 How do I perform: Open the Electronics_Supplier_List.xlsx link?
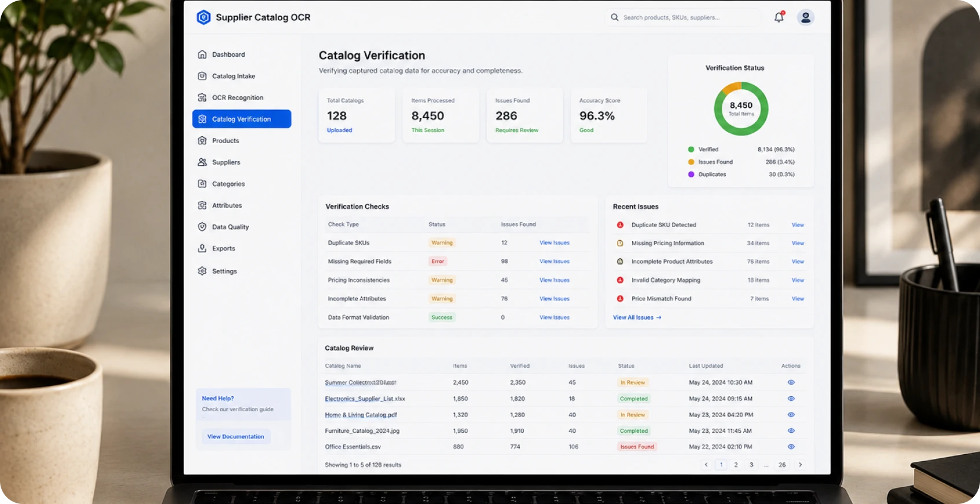(365, 399)
